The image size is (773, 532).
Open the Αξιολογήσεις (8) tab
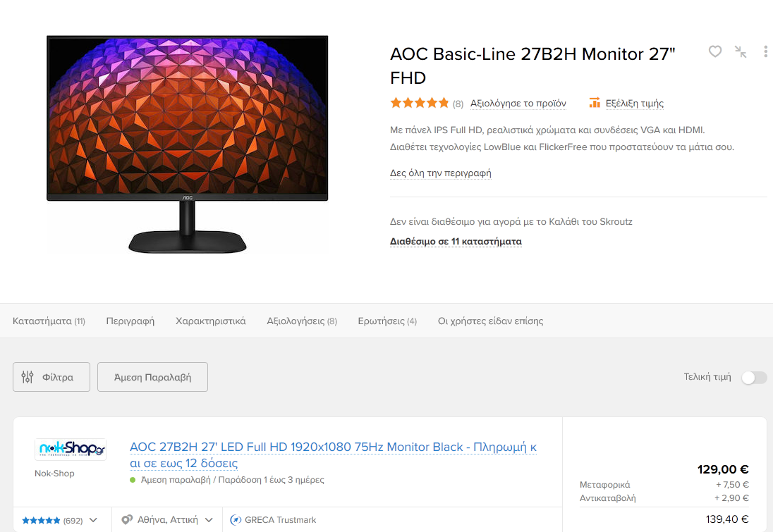[x=302, y=321]
